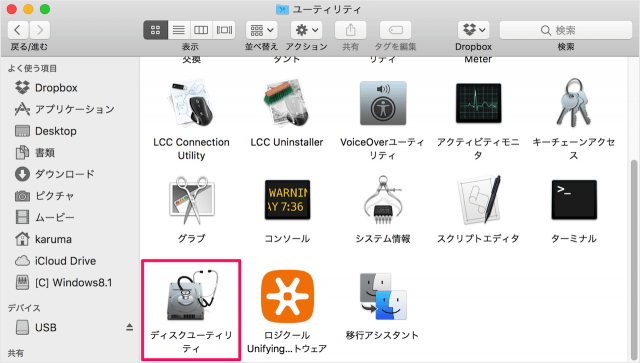The image size is (640, 363).
Task: Click the グラブ name label
Action: [191, 238]
